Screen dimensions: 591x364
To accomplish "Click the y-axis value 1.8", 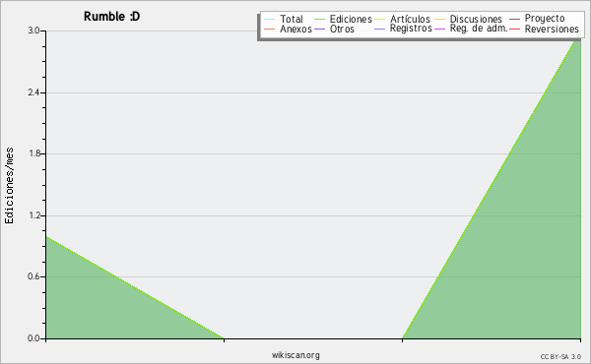I will tap(33, 153).
